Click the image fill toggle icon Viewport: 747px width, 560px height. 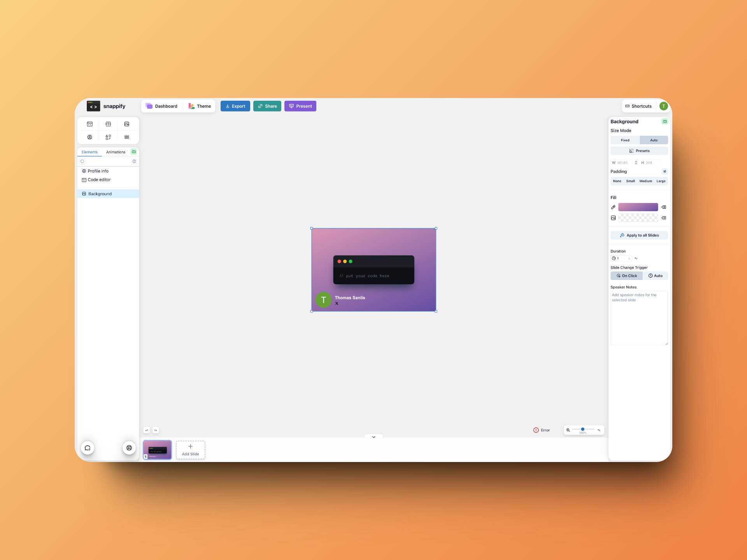[613, 218]
